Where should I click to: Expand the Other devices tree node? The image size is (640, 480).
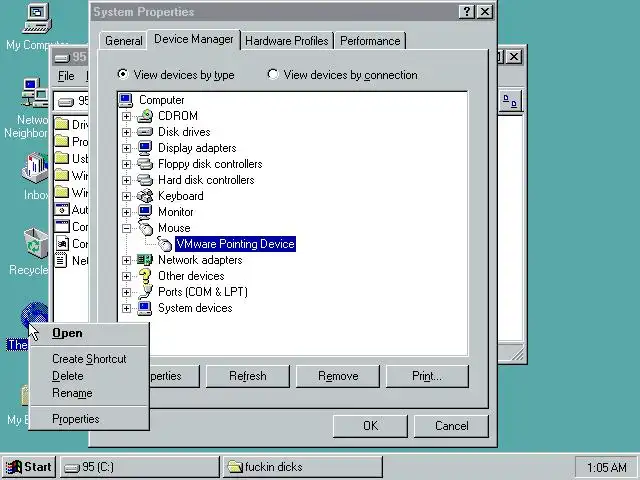[126, 276]
